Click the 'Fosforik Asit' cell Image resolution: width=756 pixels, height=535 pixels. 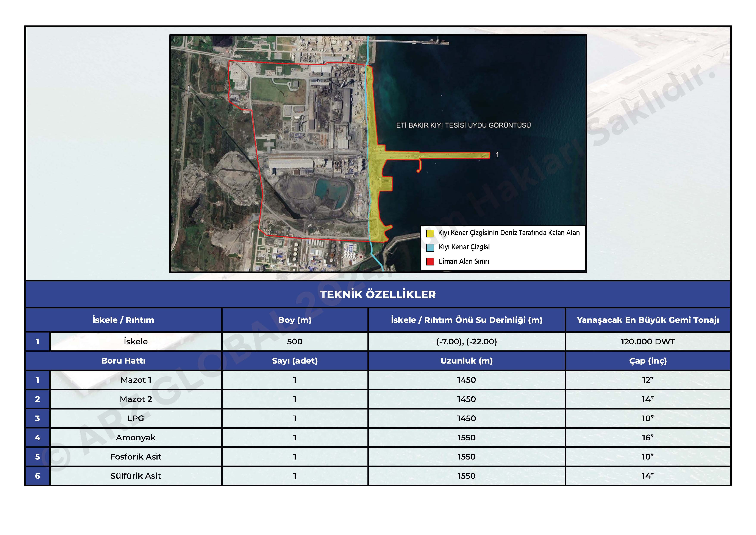coord(136,457)
